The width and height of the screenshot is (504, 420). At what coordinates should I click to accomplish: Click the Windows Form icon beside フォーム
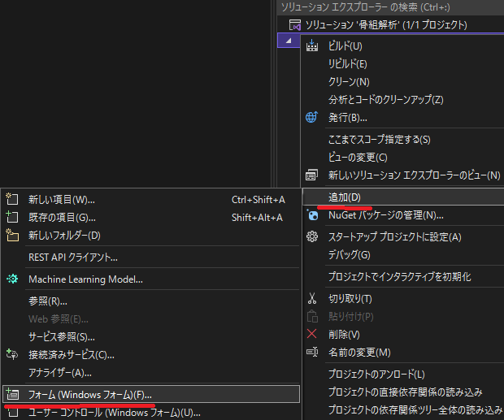(12, 394)
